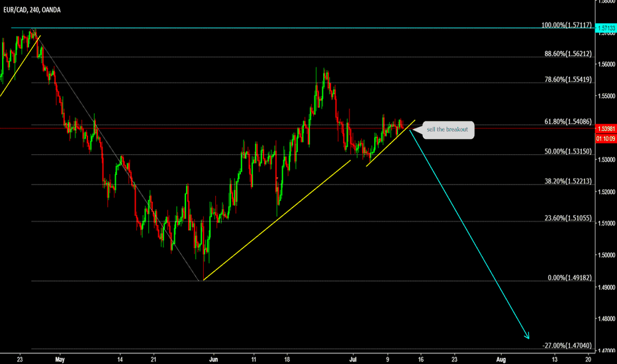Select the 88.60%(1.56212) Fibonacci label
617x364 pixels.
(568, 54)
